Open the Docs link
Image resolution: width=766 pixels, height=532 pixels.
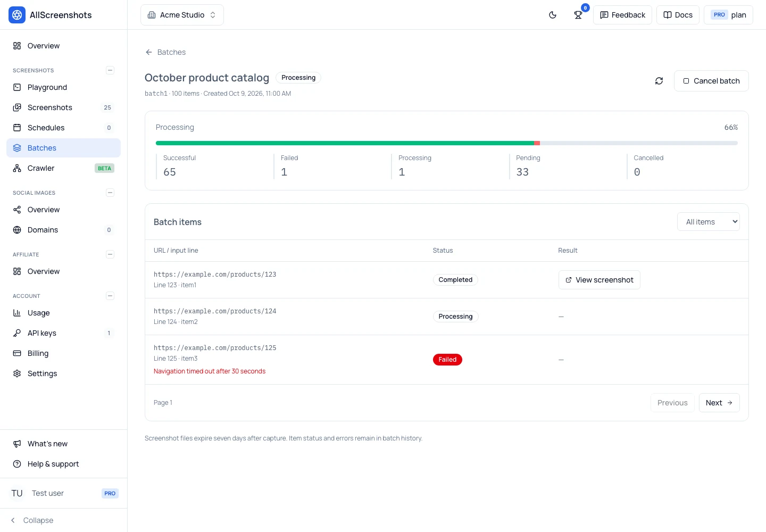(x=678, y=15)
